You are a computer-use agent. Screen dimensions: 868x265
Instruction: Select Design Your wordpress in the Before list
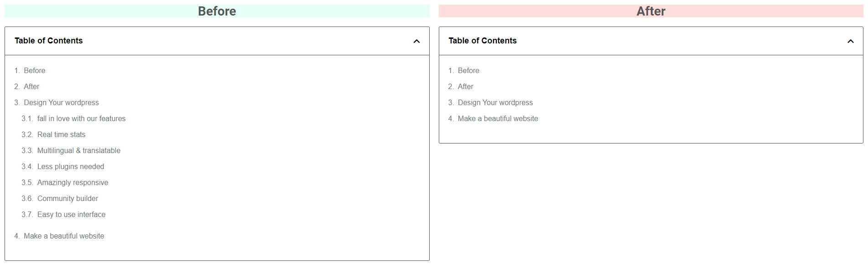pyautogui.click(x=61, y=102)
